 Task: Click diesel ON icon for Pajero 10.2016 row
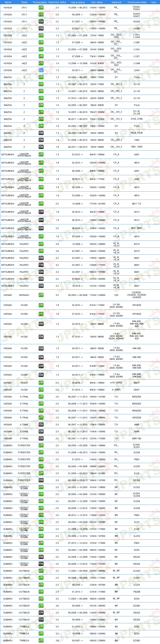(41, 286)
